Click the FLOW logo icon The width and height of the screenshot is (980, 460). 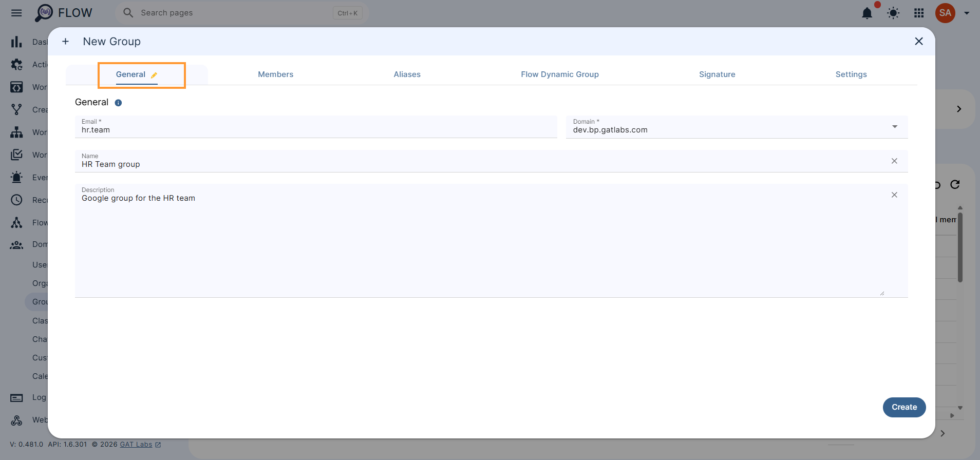pyautogui.click(x=44, y=13)
